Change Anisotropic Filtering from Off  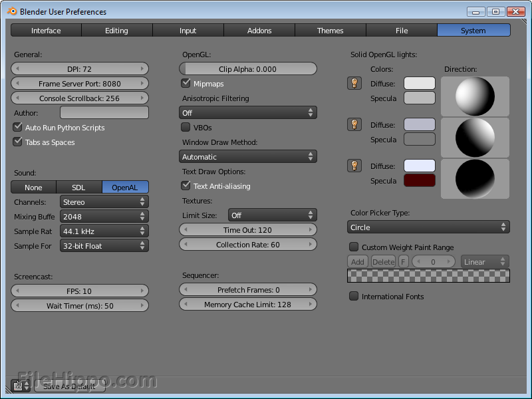[x=247, y=112]
